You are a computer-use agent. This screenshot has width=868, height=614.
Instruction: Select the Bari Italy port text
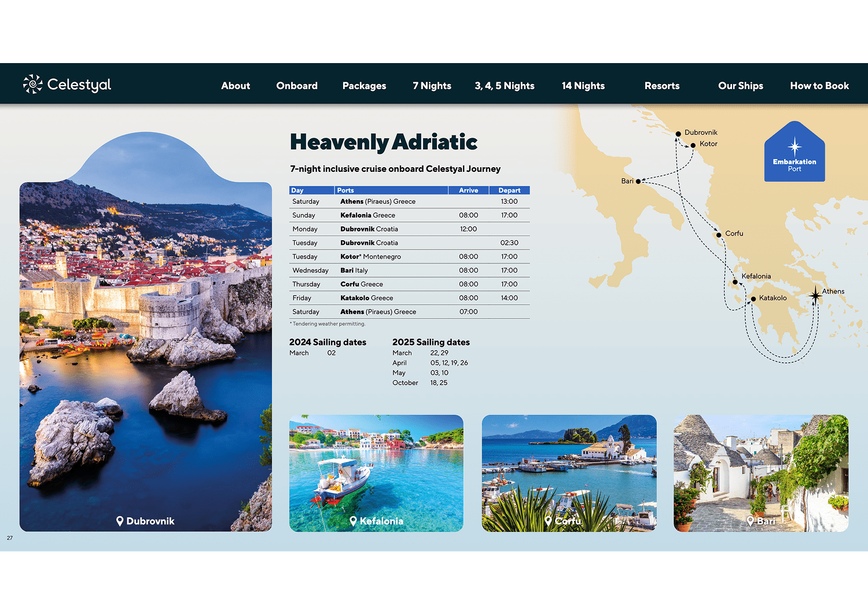coord(354,271)
